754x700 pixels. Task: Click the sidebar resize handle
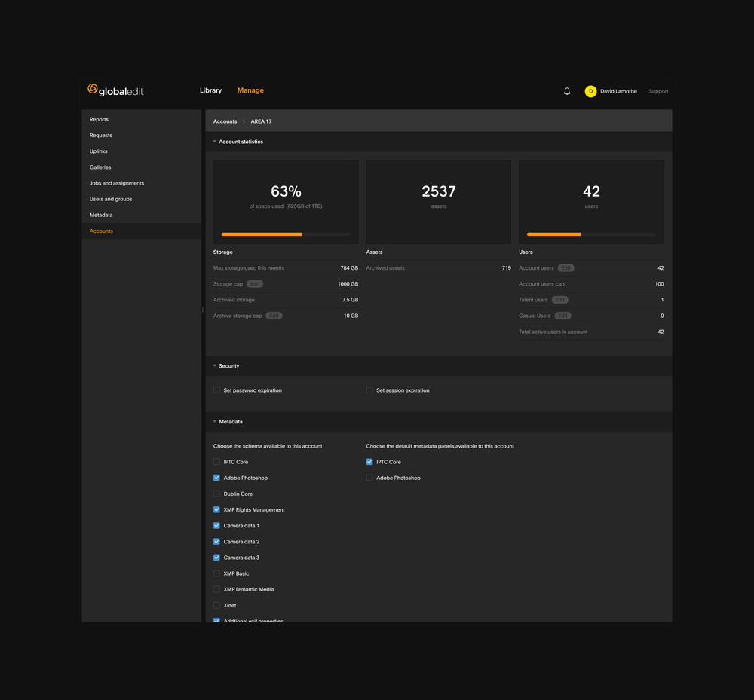click(203, 310)
